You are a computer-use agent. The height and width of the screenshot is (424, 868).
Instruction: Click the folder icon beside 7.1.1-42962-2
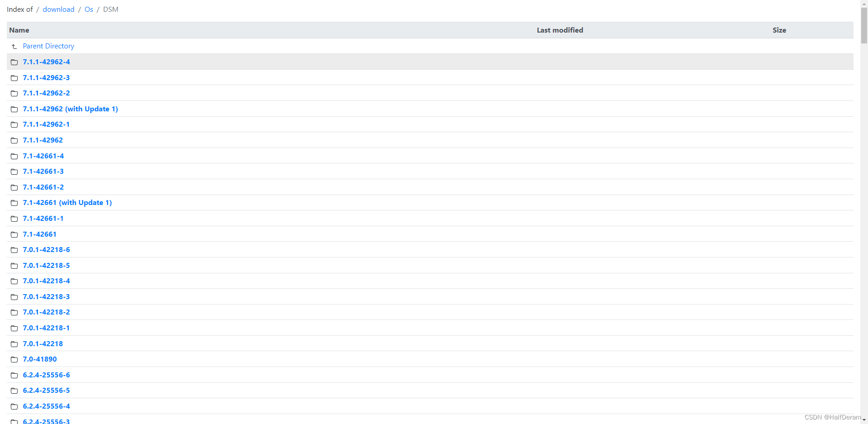[14, 93]
